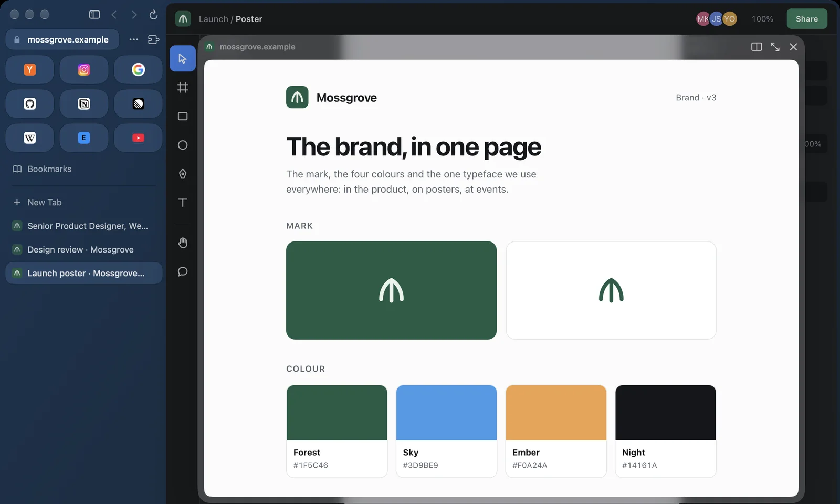Select the Text tool
The height and width of the screenshot is (504, 840).
(x=183, y=203)
